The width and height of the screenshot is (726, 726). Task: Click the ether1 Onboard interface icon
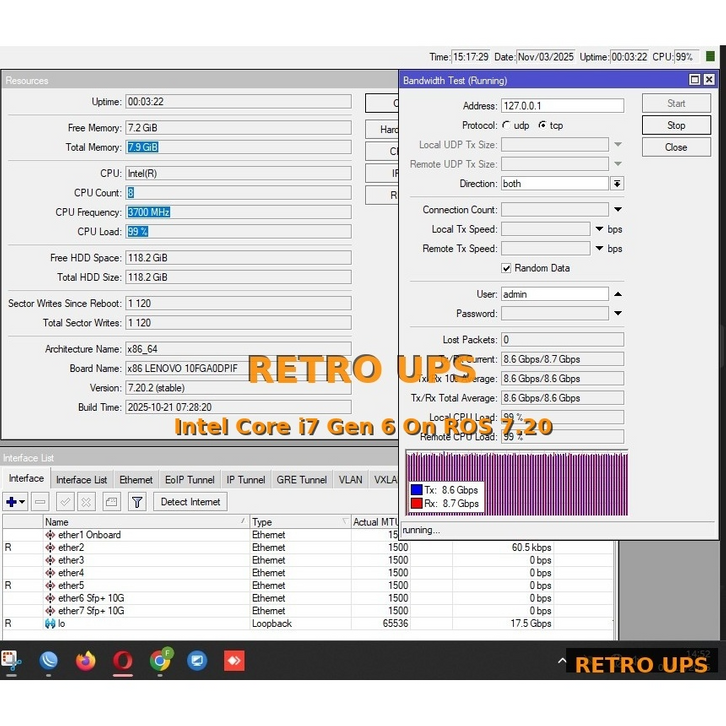pyautogui.click(x=50, y=535)
